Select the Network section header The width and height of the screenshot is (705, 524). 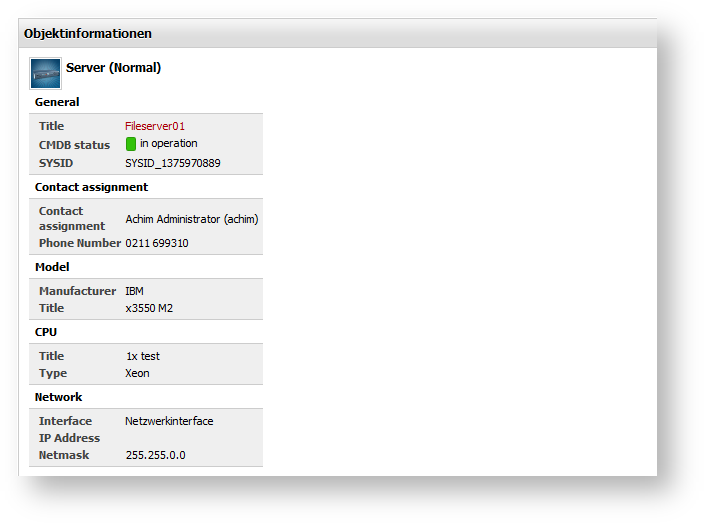59,397
